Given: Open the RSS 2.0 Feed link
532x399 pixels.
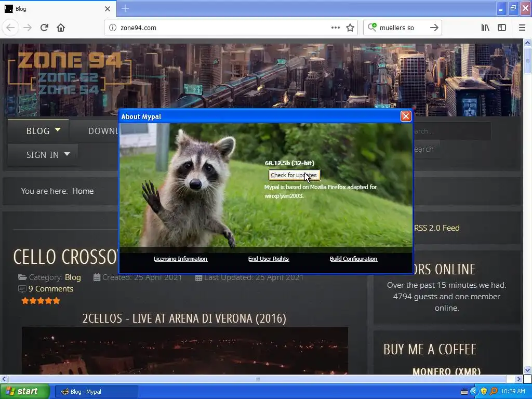Looking at the screenshot, I should coord(436,228).
